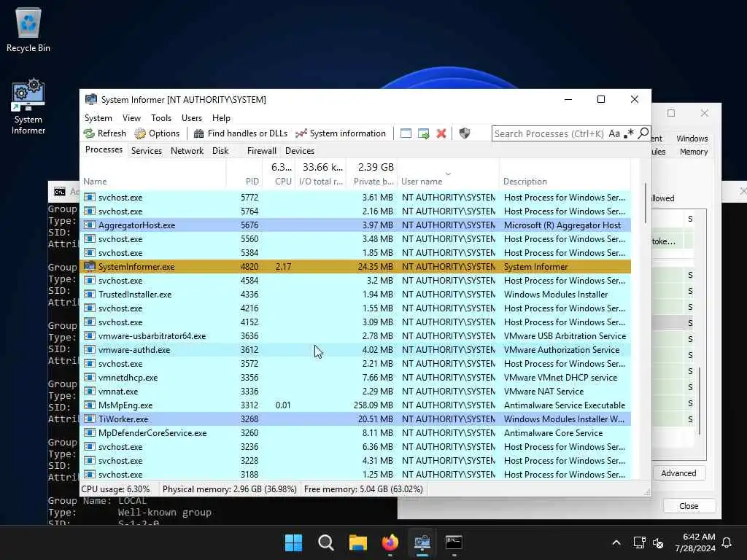Click the muted volume tray icon
This screenshot has height=560, width=747.
pos(658,542)
